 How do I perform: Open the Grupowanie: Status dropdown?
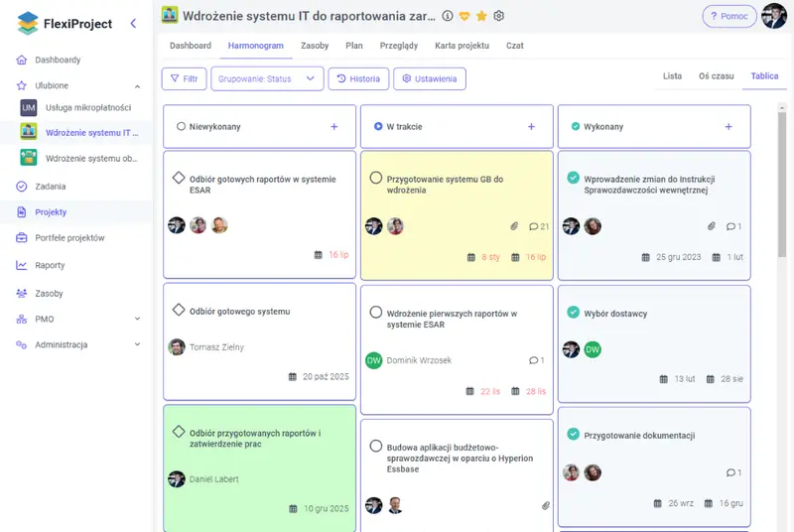tap(267, 79)
